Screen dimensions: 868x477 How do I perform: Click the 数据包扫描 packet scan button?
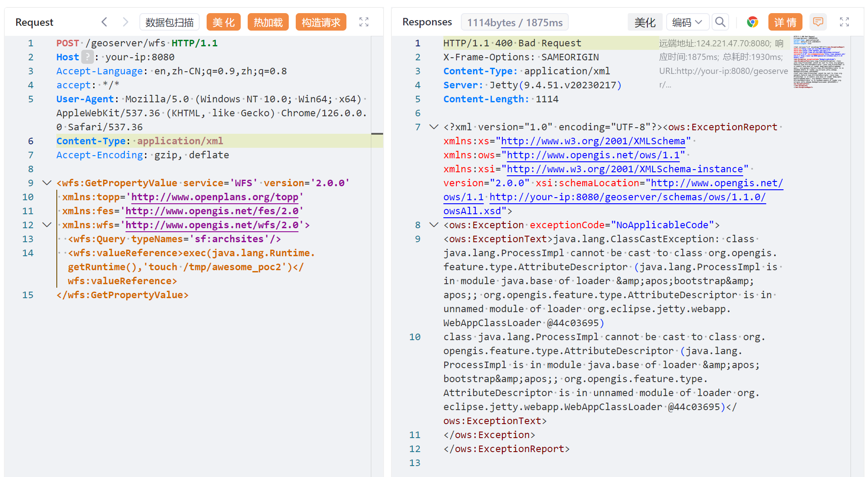pyautogui.click(x=169, y=22)
